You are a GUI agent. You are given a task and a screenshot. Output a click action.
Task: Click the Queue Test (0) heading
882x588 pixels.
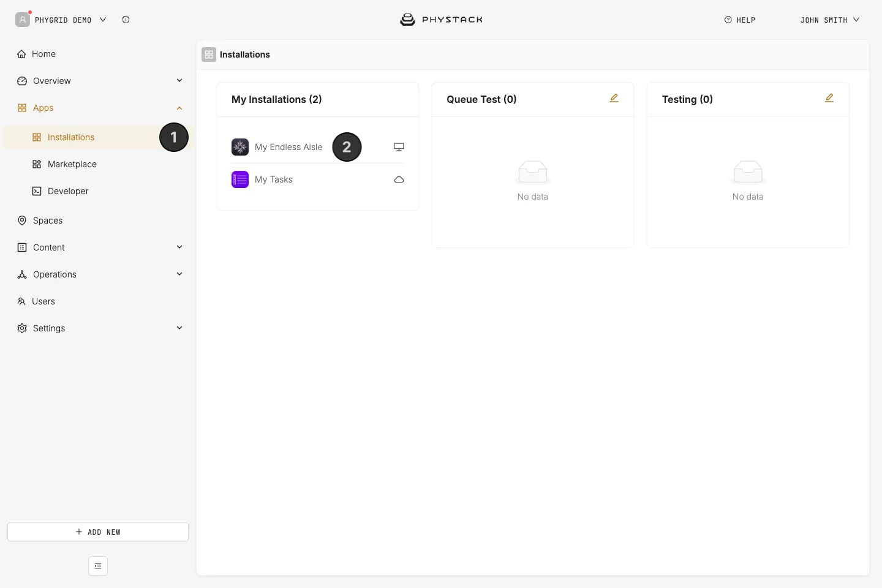[481, 99]
